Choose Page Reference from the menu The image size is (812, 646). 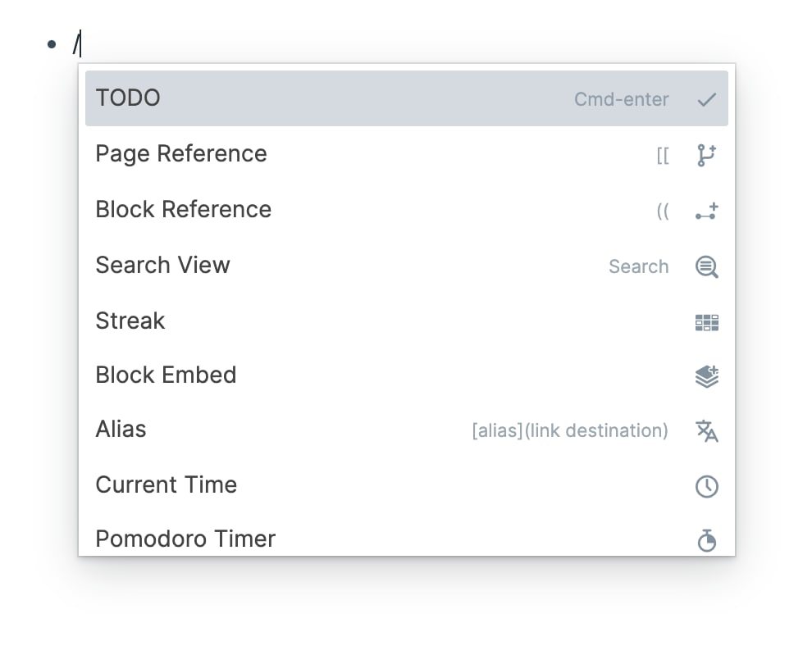click(x=181, y=154)
